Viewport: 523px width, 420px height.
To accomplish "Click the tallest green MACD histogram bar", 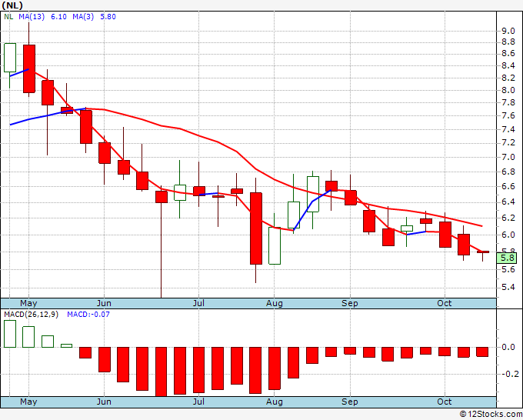I will (10, 334).
